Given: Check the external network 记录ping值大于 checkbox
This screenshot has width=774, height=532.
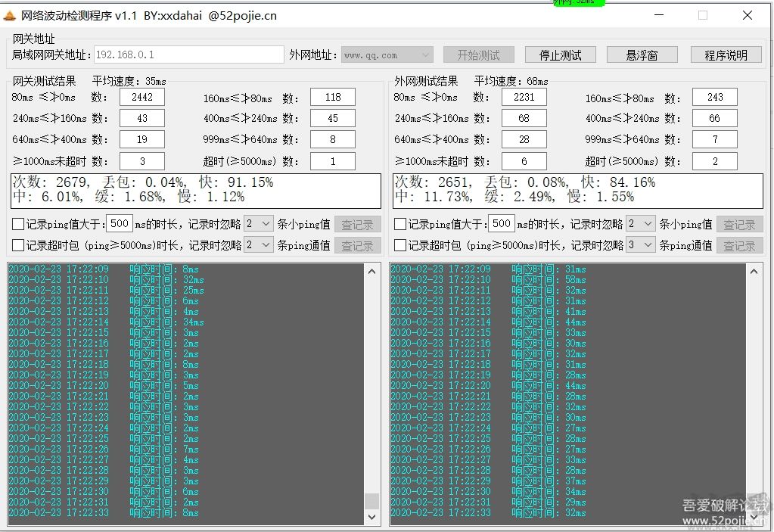Looking at the screenshot, I should (400, 225).
